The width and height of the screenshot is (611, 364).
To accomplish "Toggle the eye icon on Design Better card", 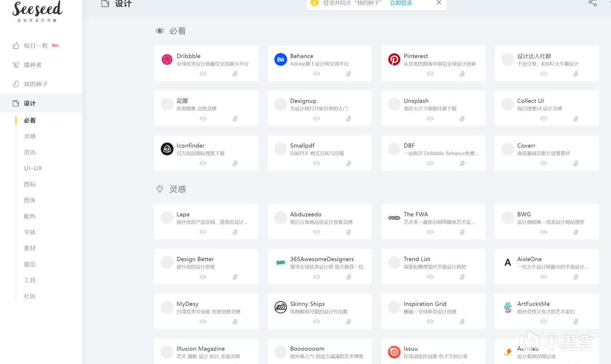I will pyautogui.click(x=203, y=277).
